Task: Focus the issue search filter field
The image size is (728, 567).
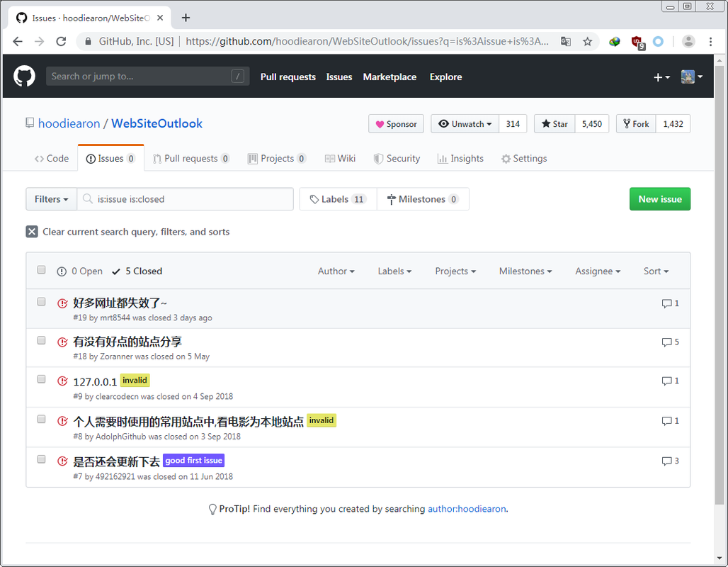Action: coord(186,199)
